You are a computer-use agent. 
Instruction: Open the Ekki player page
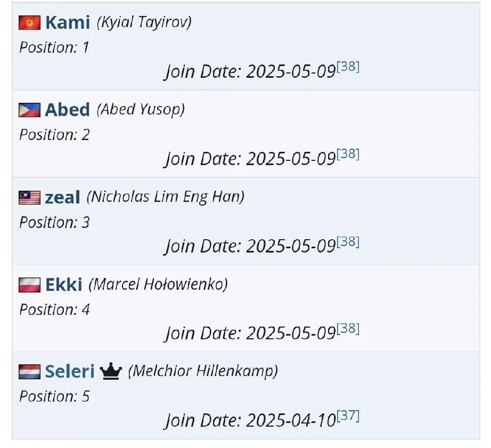coord(64,284)
